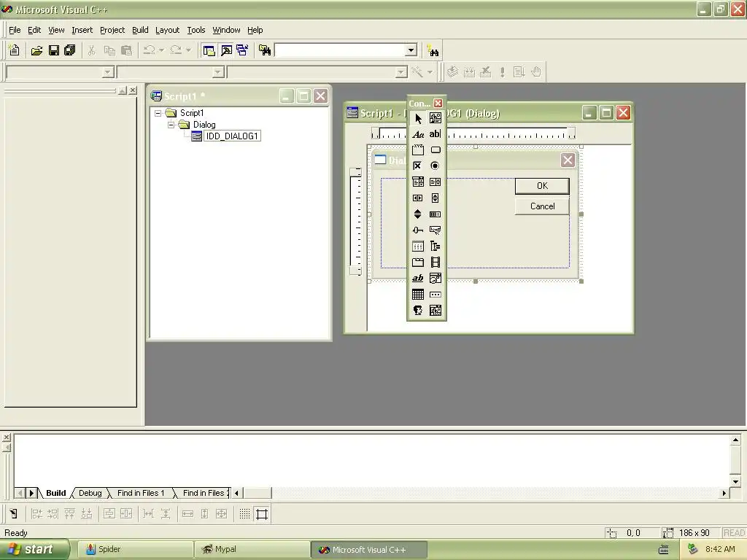Image resolution: width=747 pixels, height=560 pixels.
Task: Open the File menu
Action: (x=15, y=30)
